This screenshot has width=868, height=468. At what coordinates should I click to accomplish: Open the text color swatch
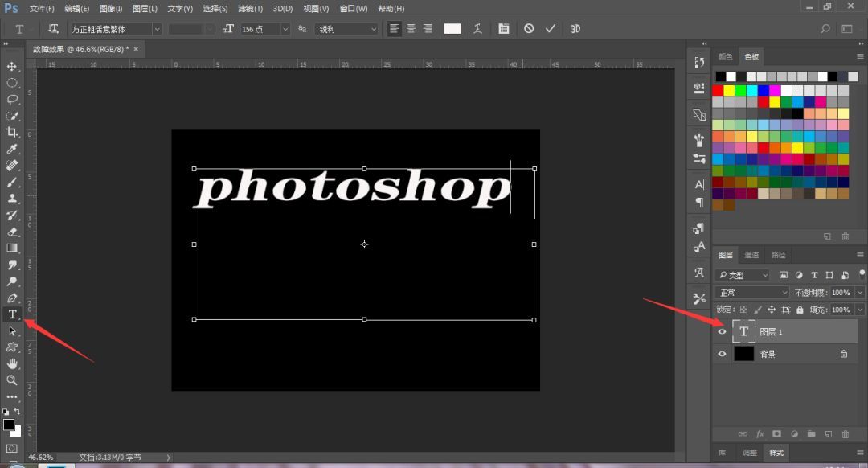click(x=452, y=29)
